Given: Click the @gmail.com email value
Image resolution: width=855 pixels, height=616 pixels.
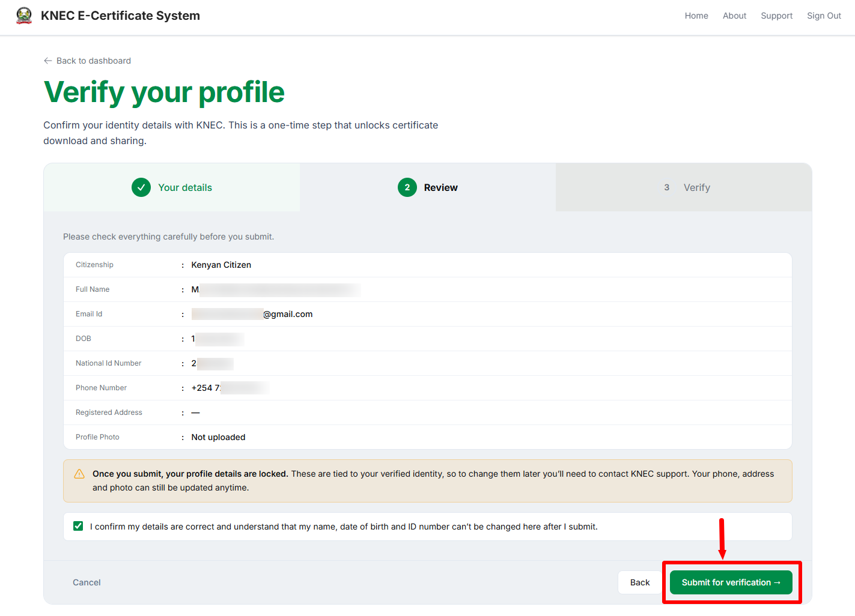Looking at the screenshot, I should point(252,314).
